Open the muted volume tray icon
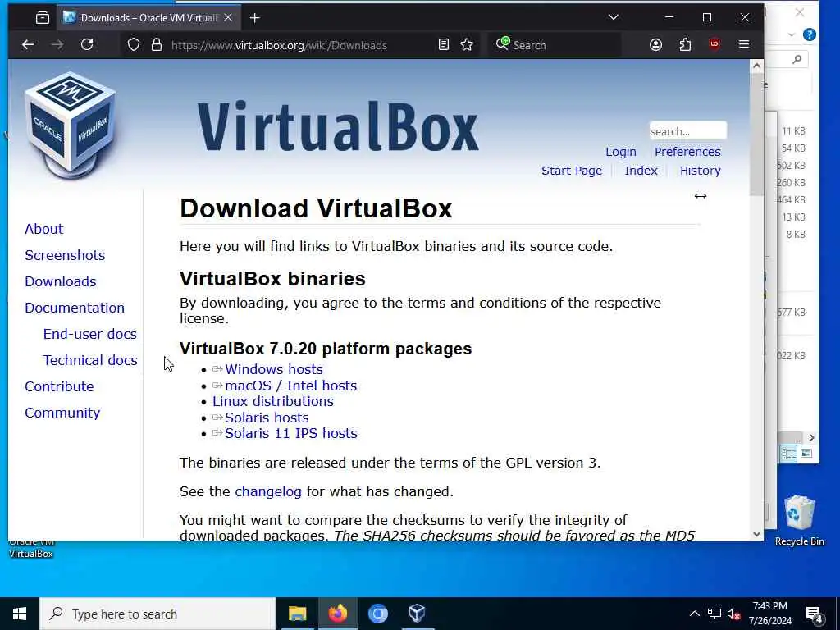This screenshot has height=630, width=840. click(x=734, y=614)
